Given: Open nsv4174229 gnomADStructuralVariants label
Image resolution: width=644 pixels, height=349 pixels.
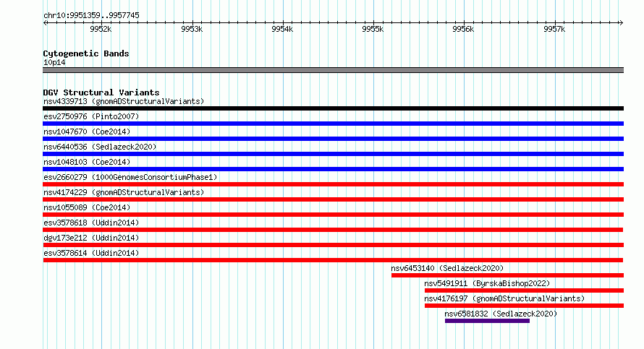Looking at the screenshot, I should 124,192.
